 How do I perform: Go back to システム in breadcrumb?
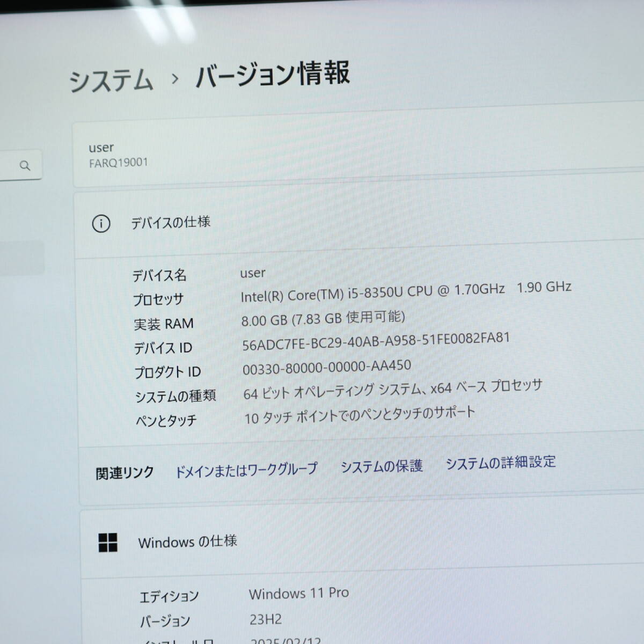coord(111,81)
